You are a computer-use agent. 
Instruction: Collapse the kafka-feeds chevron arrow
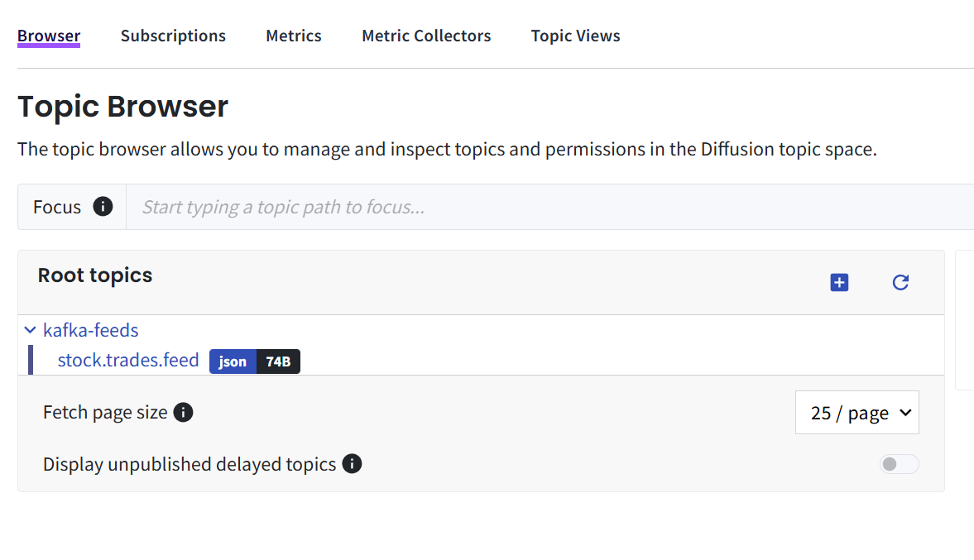coord(31,330)
